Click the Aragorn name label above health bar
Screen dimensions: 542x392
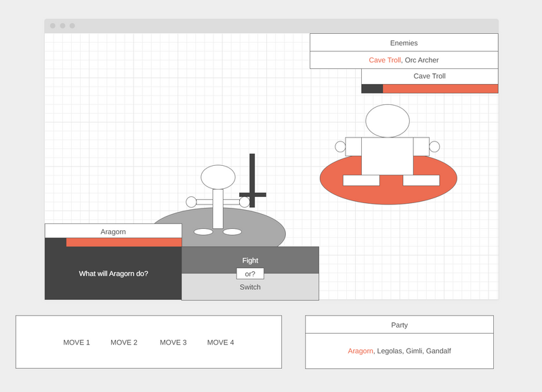coord(113,232)
